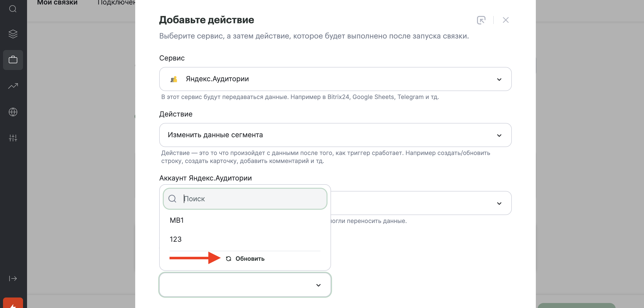Click the Аккаунт Яндекс.Аудитории label
644x308 pixels.
click(x=206, y=178)
